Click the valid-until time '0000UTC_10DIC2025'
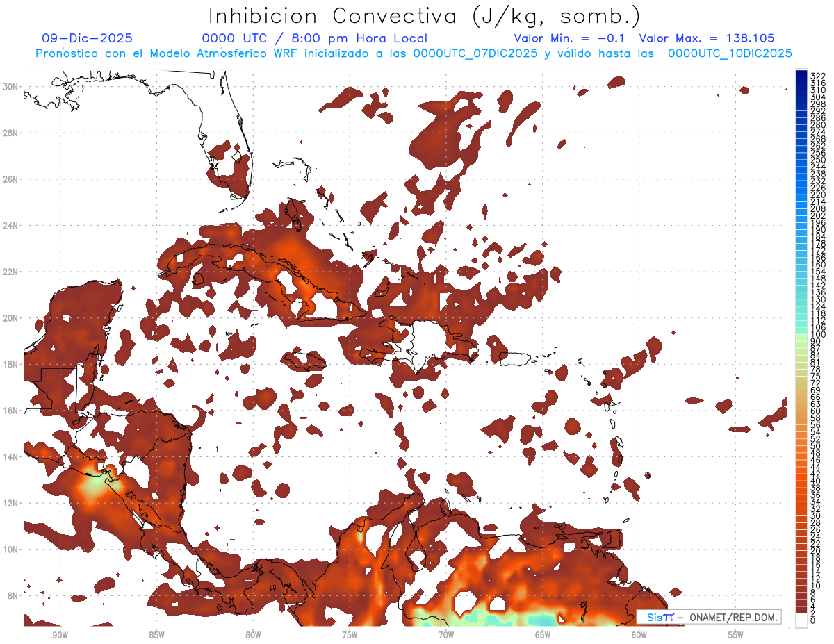This screenshot has height=644, width=834. click(x=730, y=53)
